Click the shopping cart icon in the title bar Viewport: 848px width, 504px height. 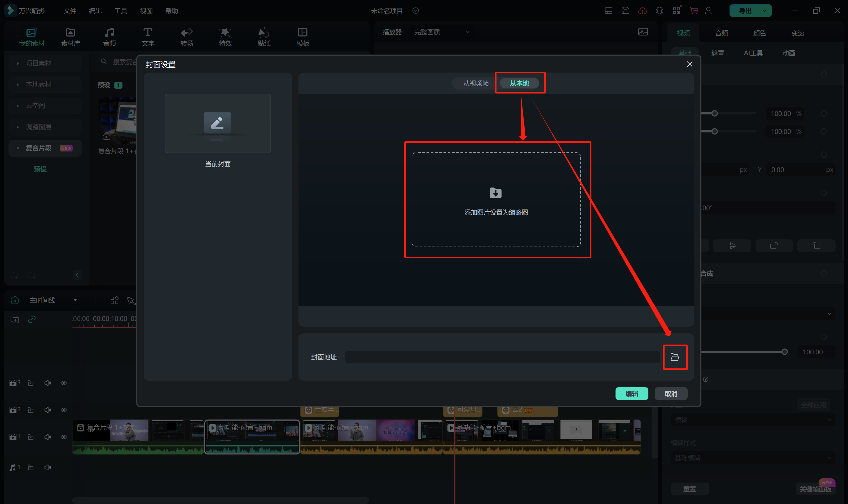tap(693, 11)
